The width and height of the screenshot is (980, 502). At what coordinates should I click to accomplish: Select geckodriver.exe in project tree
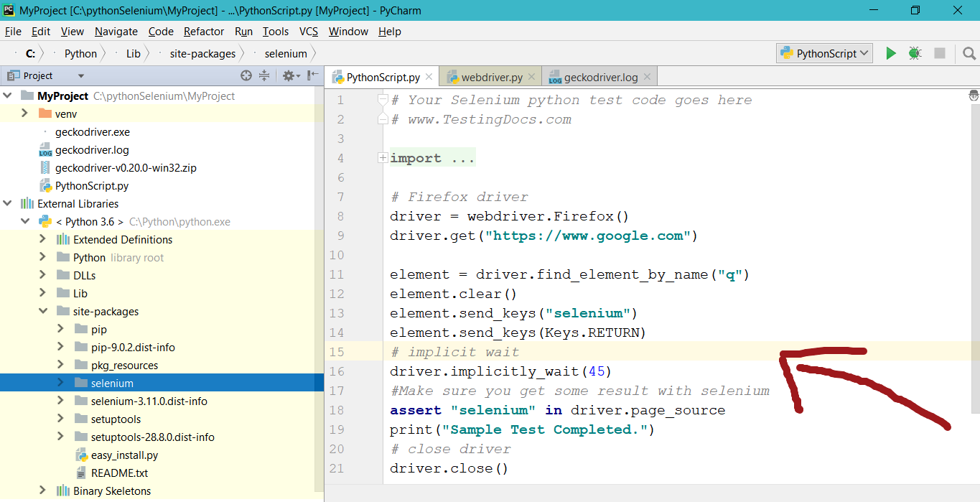click(x=93, y=131)
